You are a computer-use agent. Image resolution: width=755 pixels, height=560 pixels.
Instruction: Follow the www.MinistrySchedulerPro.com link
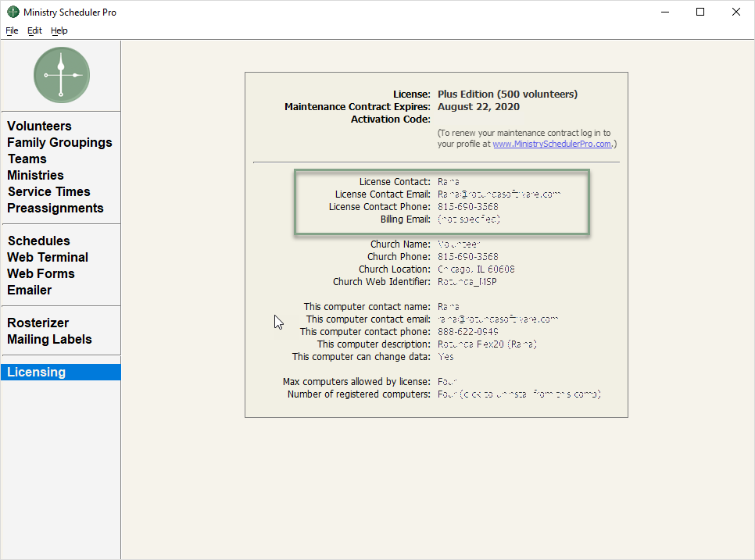[552, 144]
